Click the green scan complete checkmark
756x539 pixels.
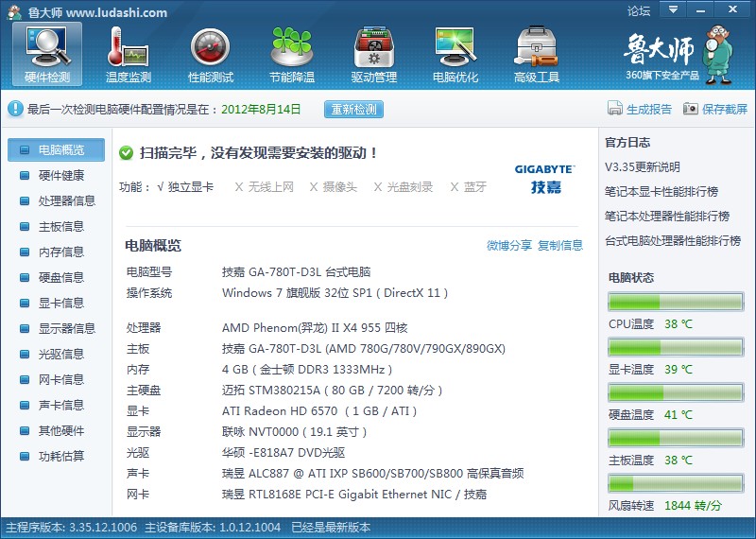127,153
